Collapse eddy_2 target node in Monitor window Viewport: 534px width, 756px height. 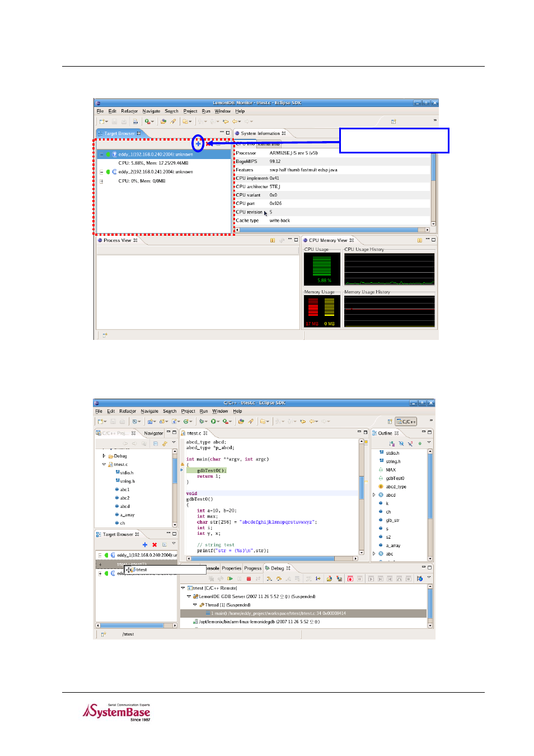(x=101, y=172)
